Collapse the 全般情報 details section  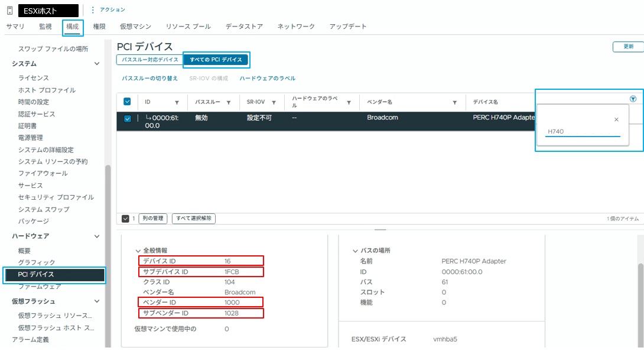click(138, 251)
